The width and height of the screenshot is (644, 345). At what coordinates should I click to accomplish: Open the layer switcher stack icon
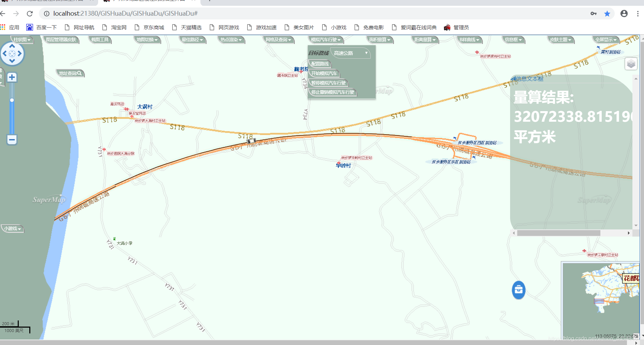point(631,64)
